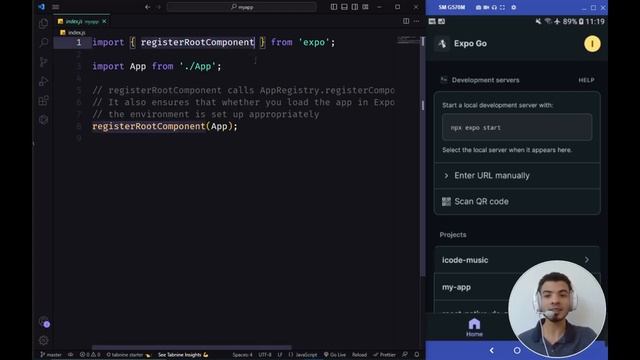The image size is (640, 360).
Task: Open the icode-music project
Action: point(517,260)
